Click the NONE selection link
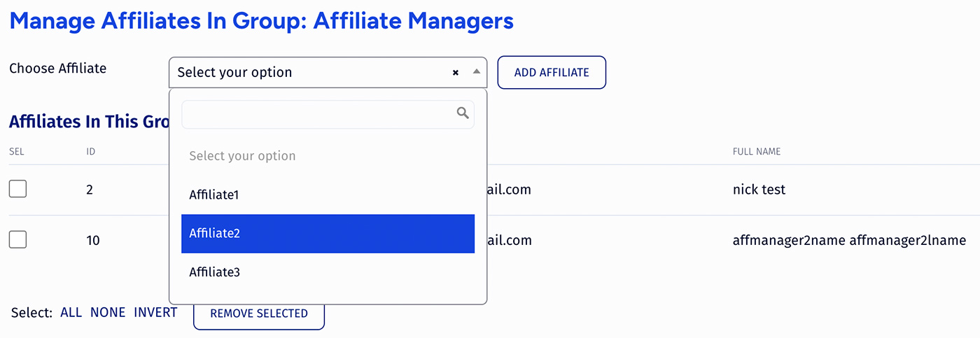Viewport: 980px width, 338px height. point(108,313)
